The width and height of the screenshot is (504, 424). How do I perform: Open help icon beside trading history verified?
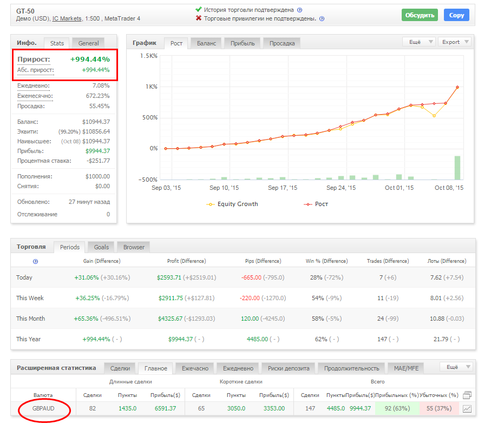(299, 10)
